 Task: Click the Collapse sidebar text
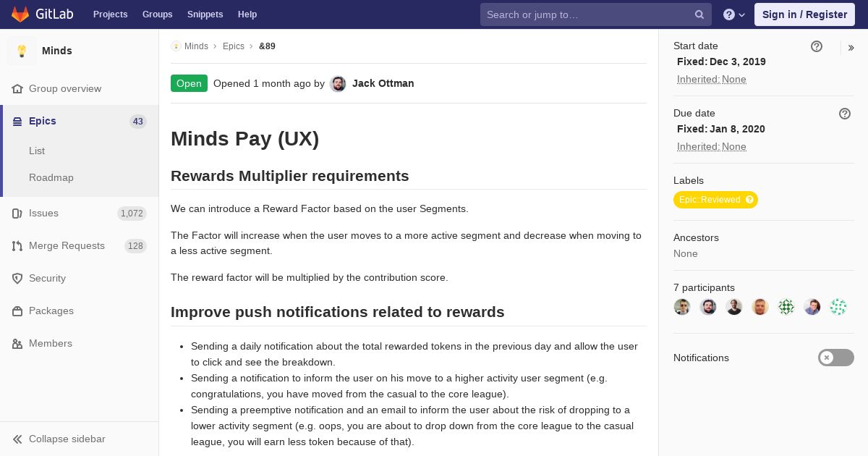coord(67,439)
